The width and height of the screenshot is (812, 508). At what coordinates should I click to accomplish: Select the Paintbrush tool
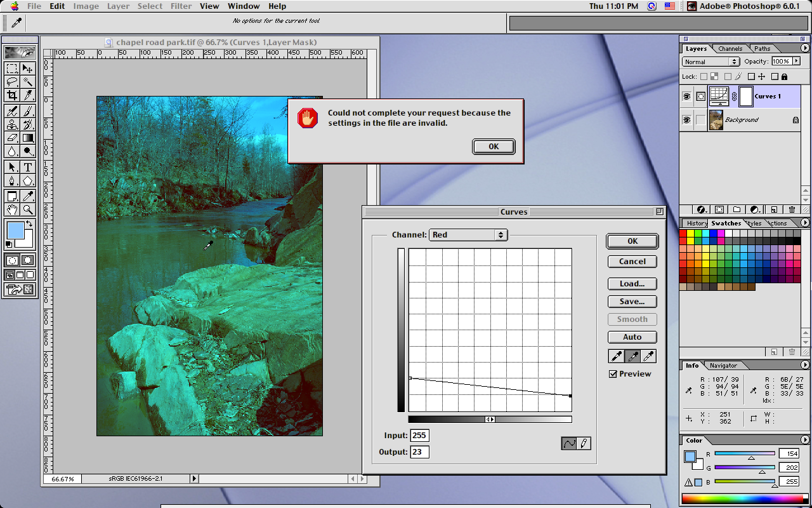(28, 111)
